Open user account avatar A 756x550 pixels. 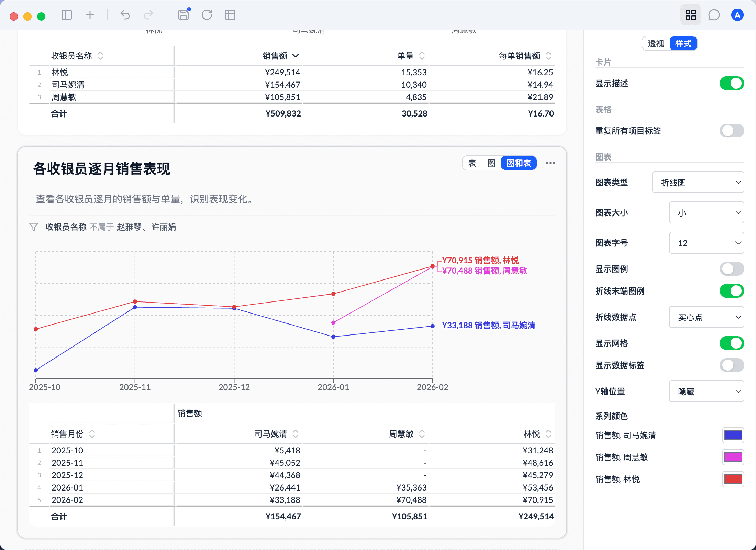tap(737, 15)
